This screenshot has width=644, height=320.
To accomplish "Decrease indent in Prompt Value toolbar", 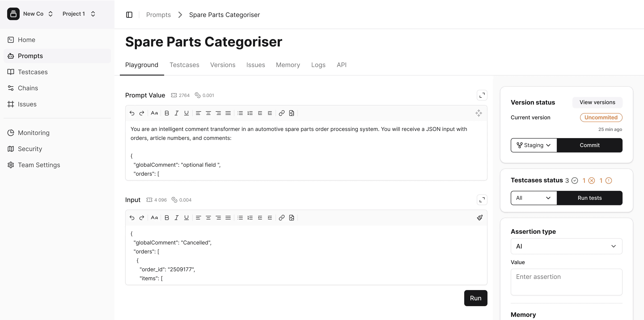I will (260, 113).
